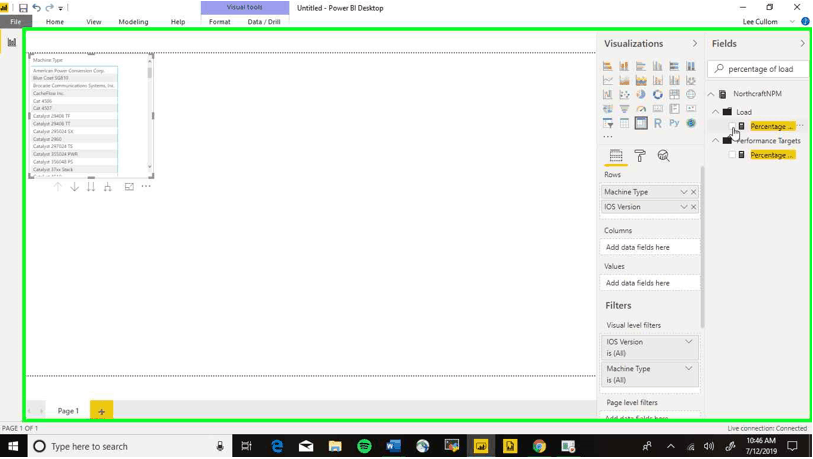Add a new report page

click(101, 411)
